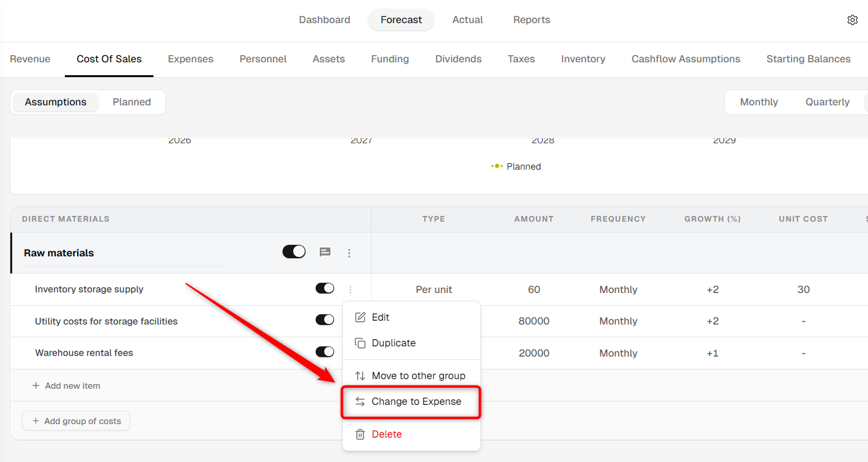Open the Dividends section
This screenshot has width=868, height=462.
tap(458, 59)
